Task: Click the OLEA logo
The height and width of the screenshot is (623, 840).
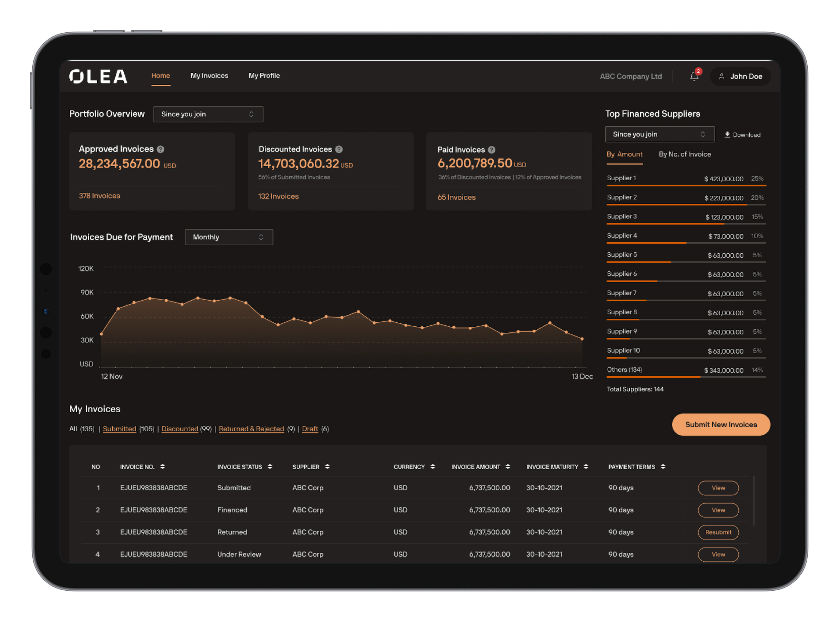Action: pyautogui.click(x=98, y=76)
